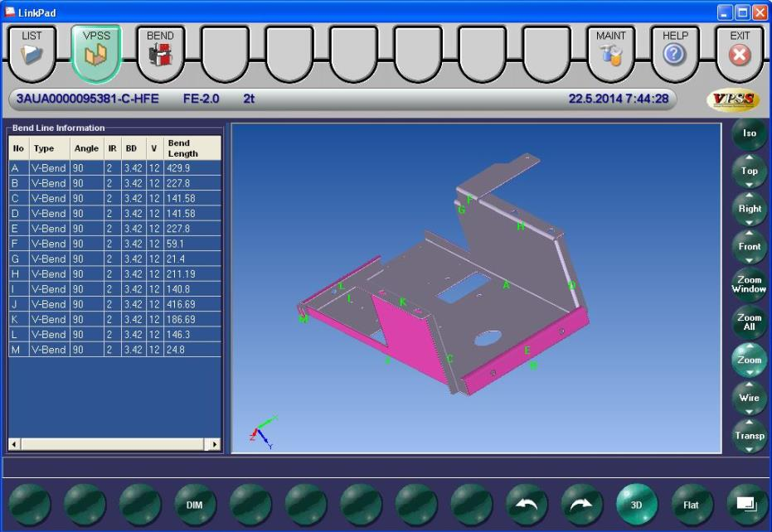Screen dimensions: 772x532
Task: Click the HELP question mark button
Action: coord(675,53)
